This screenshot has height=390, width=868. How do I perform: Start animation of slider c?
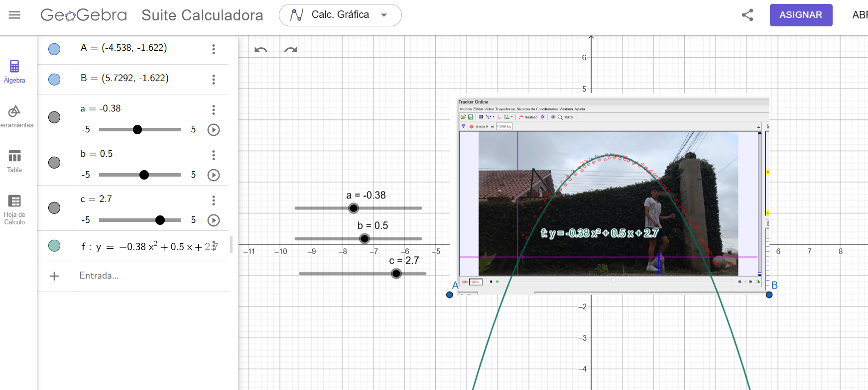(x=214, y=220)
